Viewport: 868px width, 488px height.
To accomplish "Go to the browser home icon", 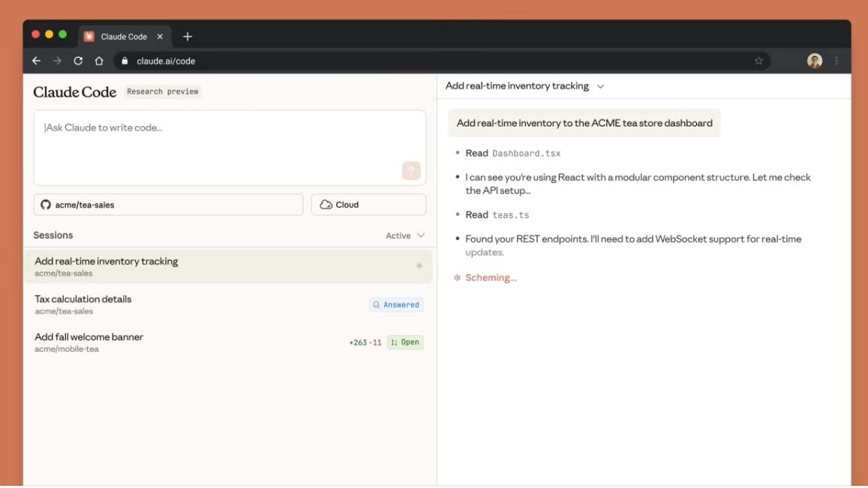I will (99, 61).
